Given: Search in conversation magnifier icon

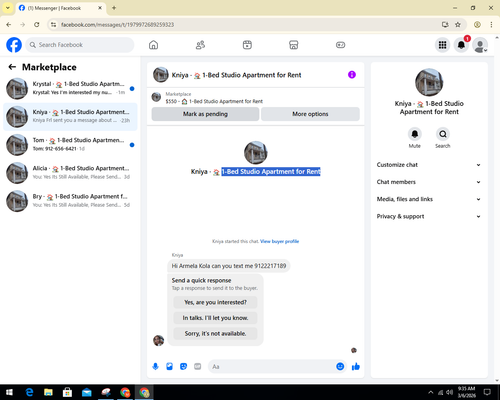Looking at the screenshot, I should pyautogui.click(x=443, y=134).
